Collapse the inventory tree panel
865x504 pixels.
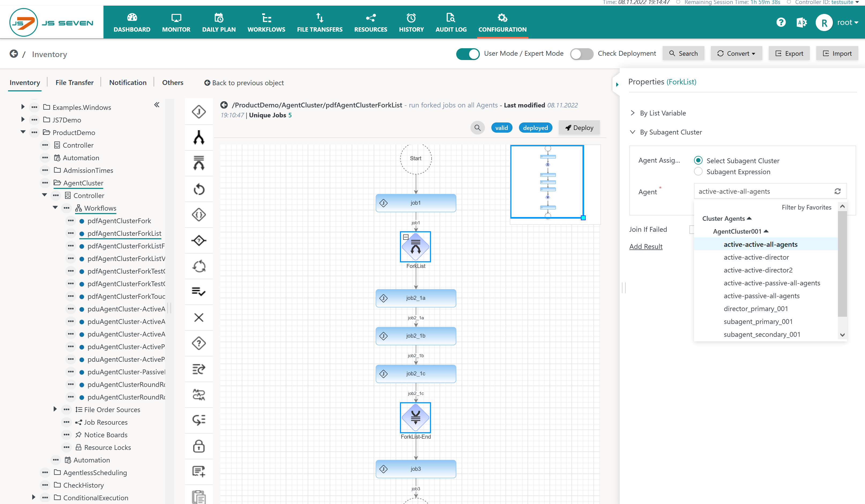click(x=157, y=105)
